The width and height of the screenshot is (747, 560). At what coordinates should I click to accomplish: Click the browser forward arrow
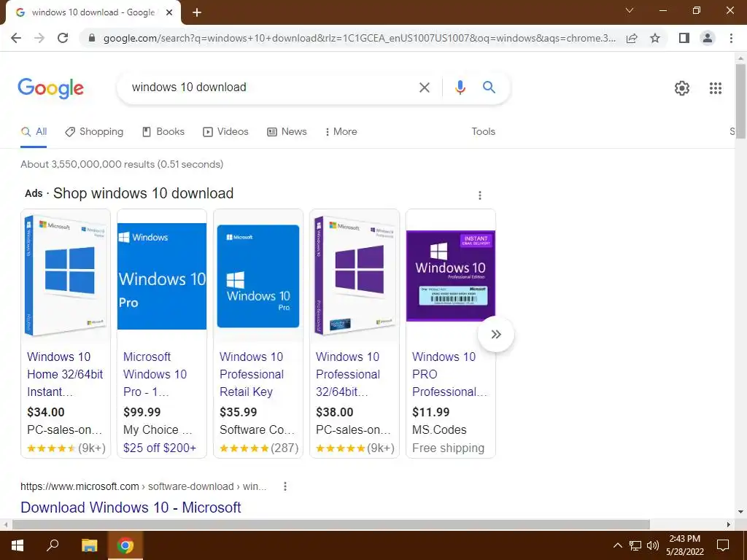pyautogui.click(x=39, y=38)
